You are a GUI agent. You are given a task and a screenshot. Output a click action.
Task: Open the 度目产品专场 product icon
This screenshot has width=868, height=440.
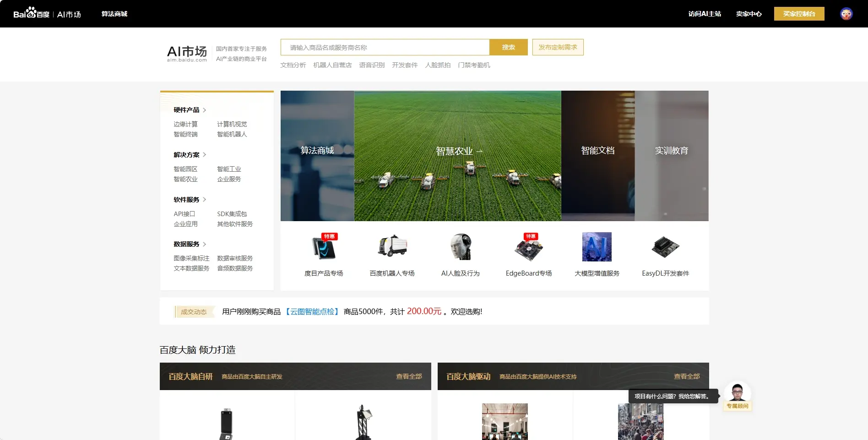(x=324, y=248)
